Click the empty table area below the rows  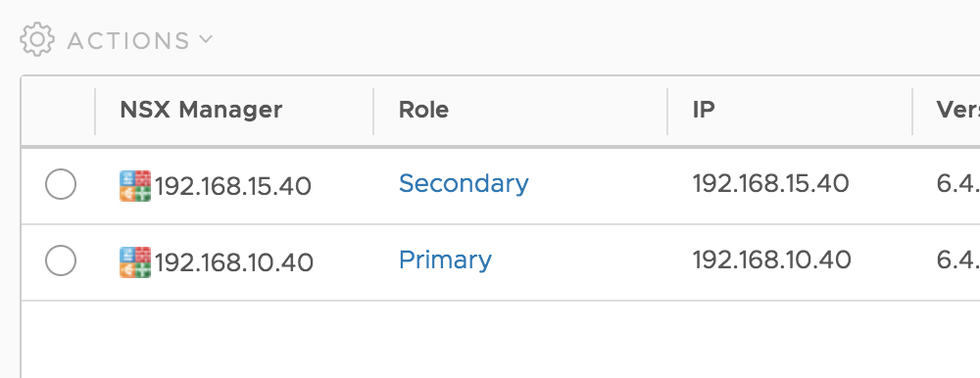[500, 339]
